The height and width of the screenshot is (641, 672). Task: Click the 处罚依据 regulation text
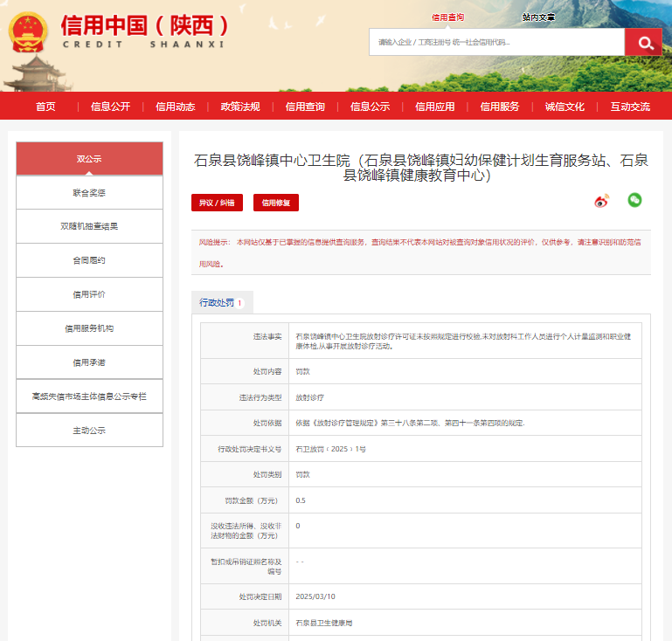pyautogui.click(x=410, y=423)
